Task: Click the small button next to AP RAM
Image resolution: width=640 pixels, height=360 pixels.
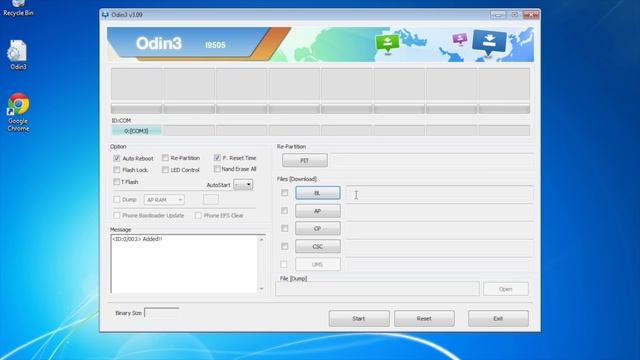Action: (211, 200)
